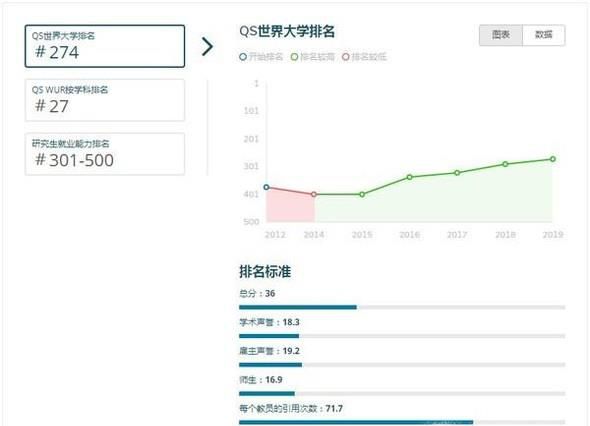This screenshot has height=426, width=590.
Task: Click the 雇主声誉：19.2 label
Action: click(269, 351)
